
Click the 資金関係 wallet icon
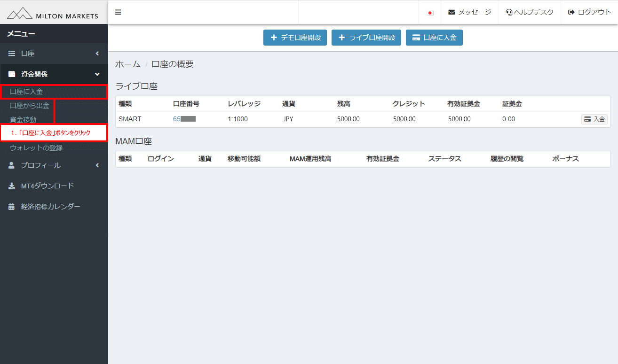tap(11, 74)
